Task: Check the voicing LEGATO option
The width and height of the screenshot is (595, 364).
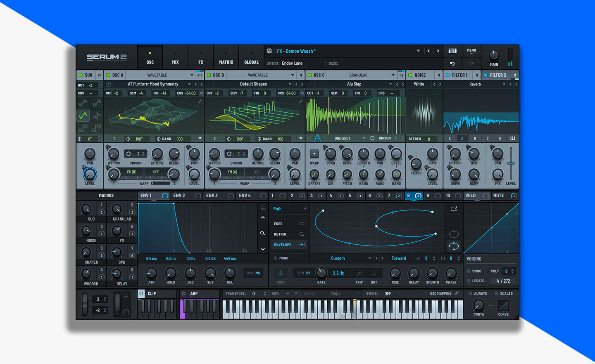Action: [x=469, y=281]
